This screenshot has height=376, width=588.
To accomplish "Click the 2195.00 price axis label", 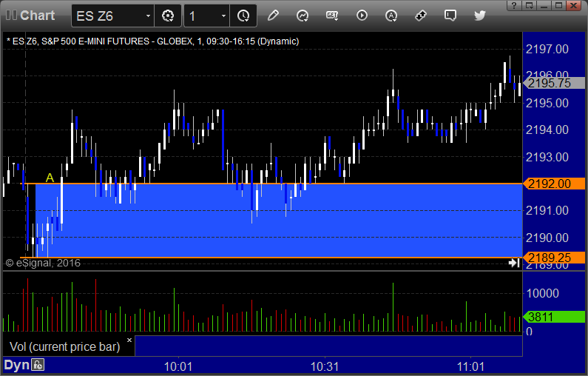I will click(x=547, y=103).
